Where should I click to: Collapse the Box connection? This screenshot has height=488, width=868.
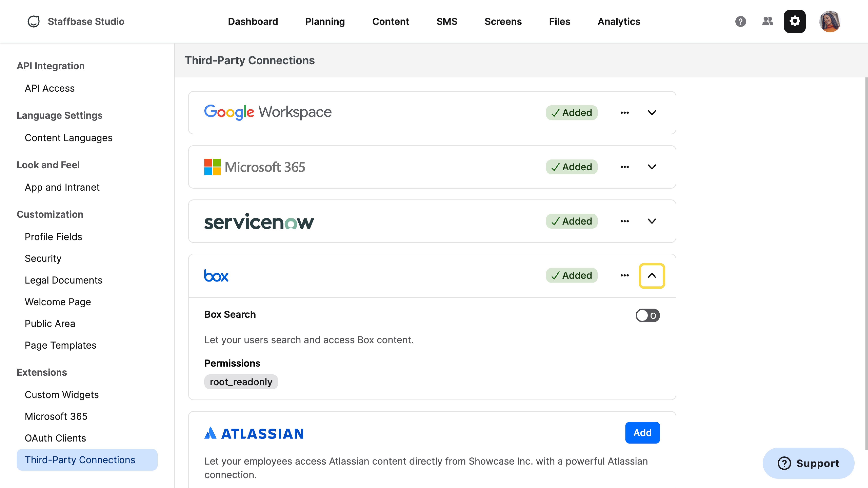[652, 276]
